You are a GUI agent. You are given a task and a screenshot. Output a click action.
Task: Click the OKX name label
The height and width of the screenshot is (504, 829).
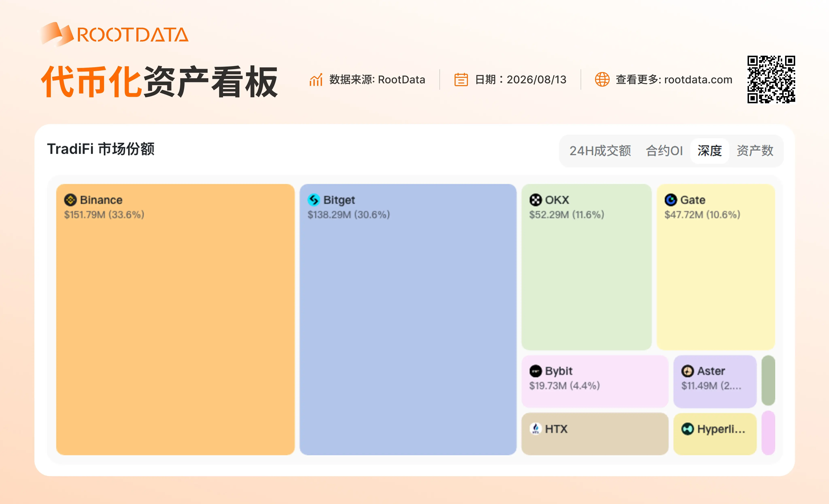pos(557,200)
